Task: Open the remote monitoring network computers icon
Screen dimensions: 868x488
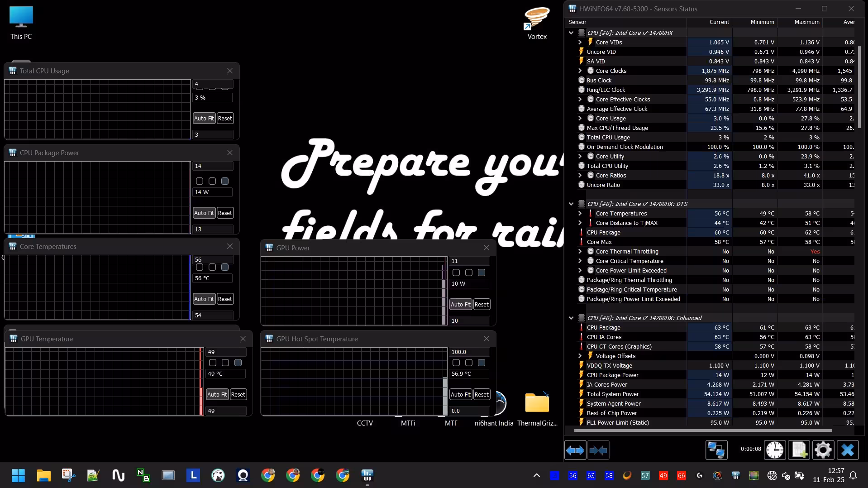Action: coord(716,450)
